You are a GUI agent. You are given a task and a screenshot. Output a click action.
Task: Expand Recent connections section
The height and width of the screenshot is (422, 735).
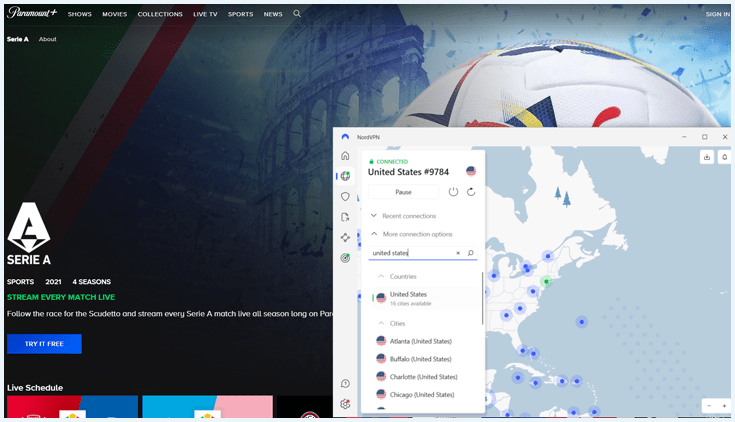pos(403,216)
